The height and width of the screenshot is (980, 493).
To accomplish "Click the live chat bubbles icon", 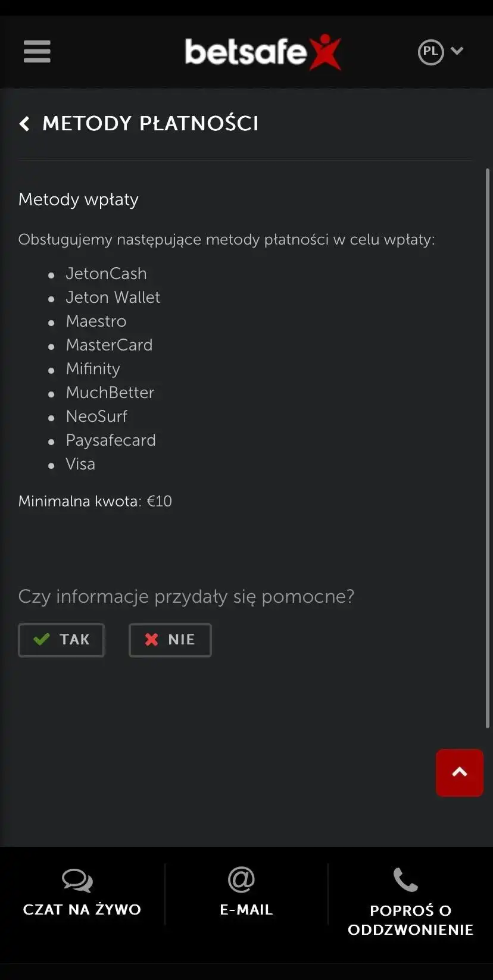I will [x=77, y=880].
